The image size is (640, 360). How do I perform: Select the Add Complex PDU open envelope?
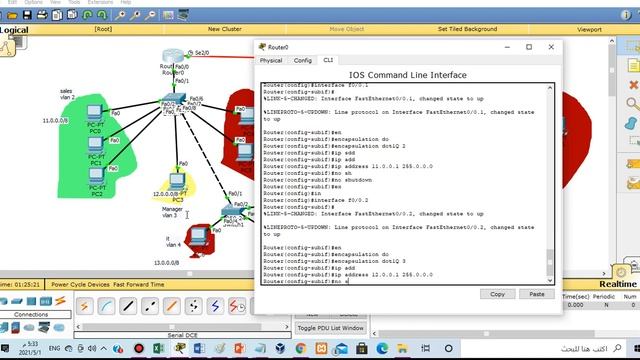[x=633, y=183]
